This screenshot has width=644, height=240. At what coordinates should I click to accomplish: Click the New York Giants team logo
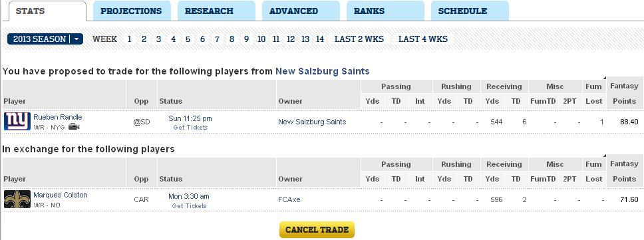[x=17, y=122]
